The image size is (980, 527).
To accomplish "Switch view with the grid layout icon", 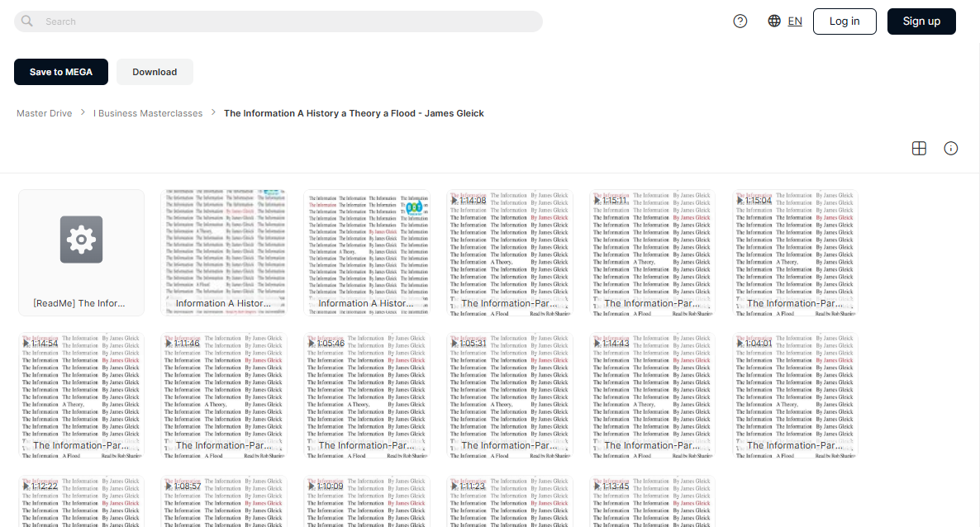I will coord(919,148).
